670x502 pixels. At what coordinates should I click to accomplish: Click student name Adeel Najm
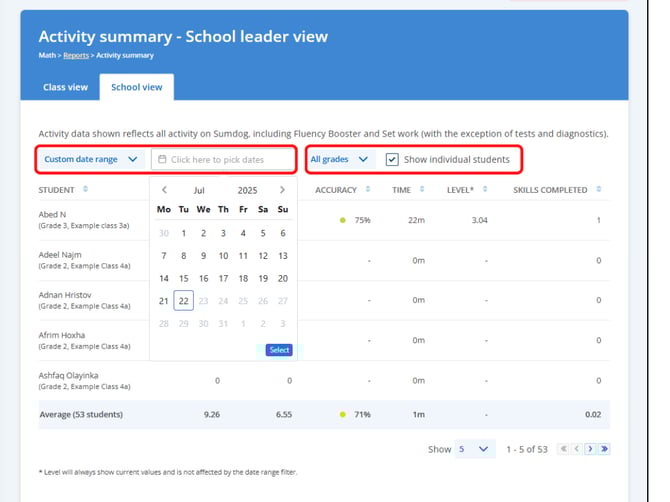click(60, 255)
